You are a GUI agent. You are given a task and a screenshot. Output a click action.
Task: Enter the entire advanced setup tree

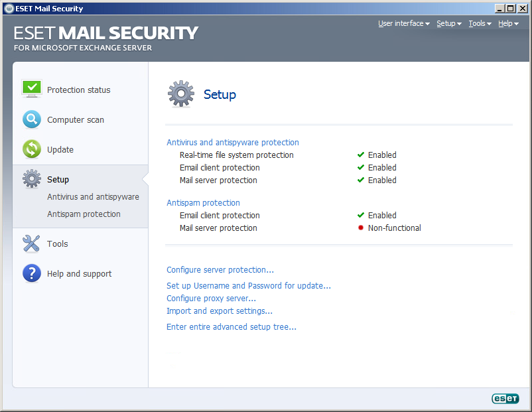tap(231, 326)
